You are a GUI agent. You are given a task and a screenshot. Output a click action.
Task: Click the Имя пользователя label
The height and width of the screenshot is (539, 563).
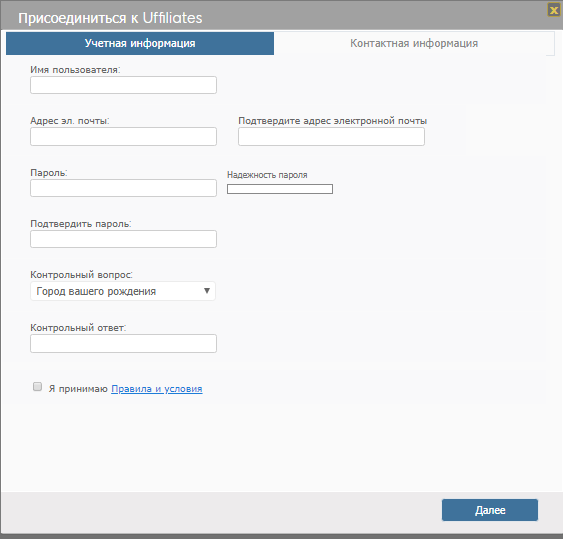point(75,70)
